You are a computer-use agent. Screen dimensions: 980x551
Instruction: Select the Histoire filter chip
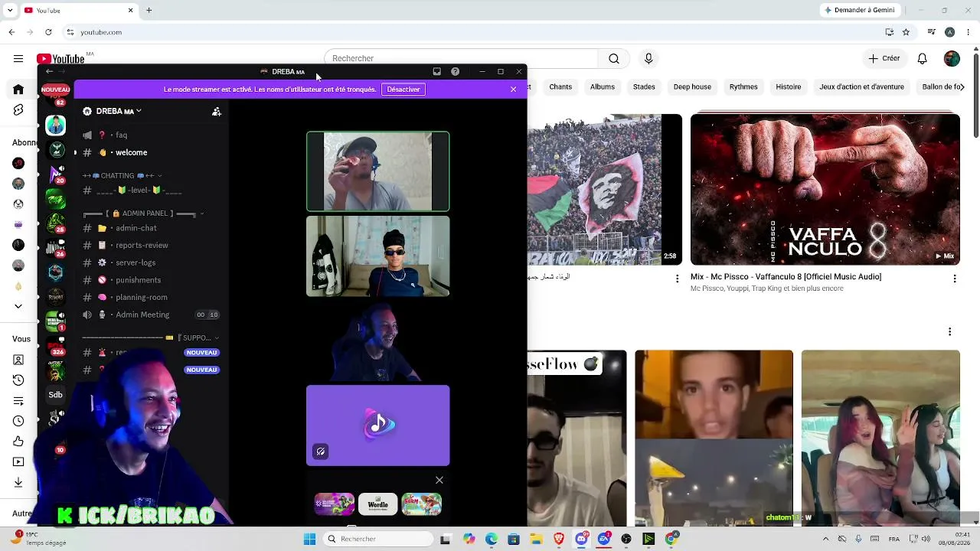(x=789, y=87)
